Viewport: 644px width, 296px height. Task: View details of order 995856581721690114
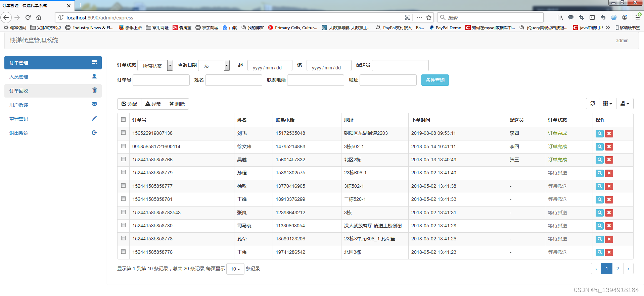[x=599, y=147]
